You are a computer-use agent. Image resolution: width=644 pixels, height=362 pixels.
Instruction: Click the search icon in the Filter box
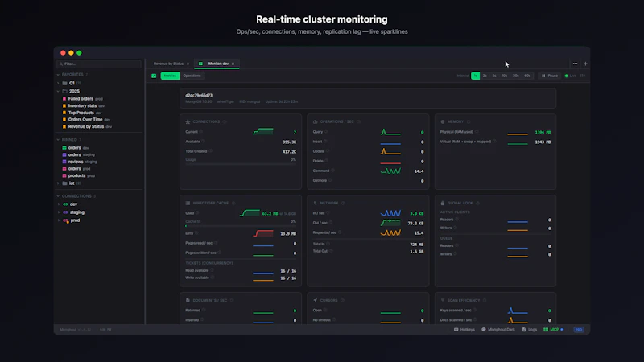point(61,64)
